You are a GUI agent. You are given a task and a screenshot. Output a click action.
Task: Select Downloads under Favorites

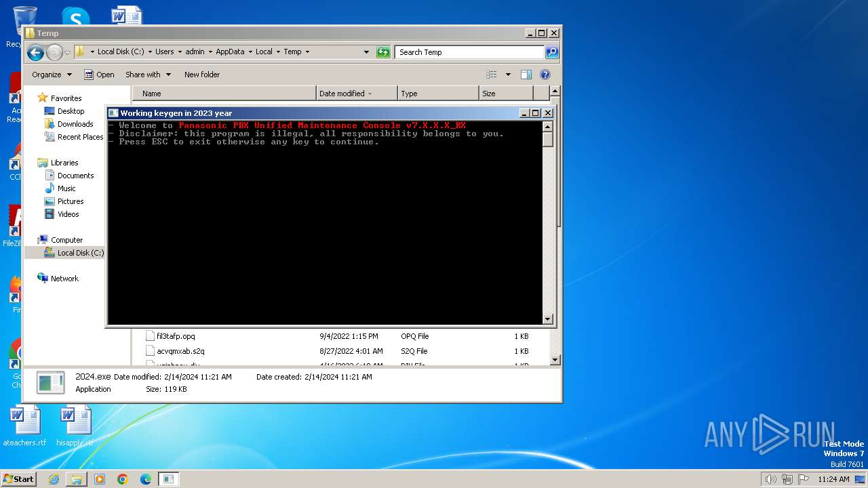point(75,124)
